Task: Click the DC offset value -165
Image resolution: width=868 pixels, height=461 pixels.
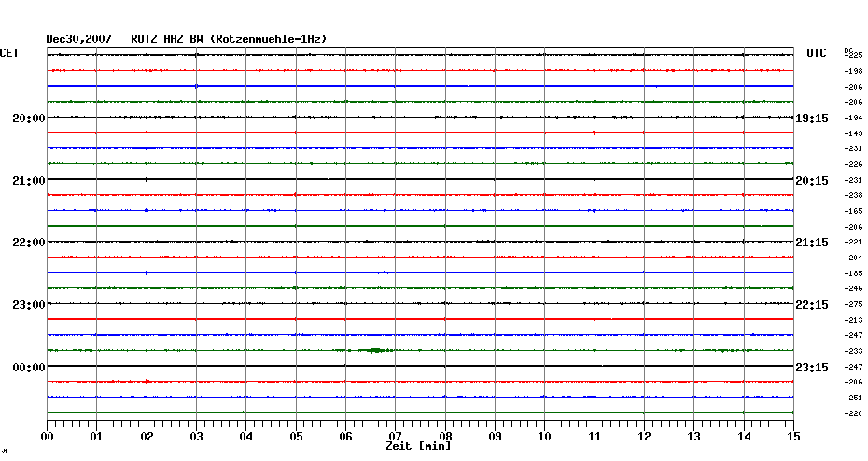Action: 854,212
